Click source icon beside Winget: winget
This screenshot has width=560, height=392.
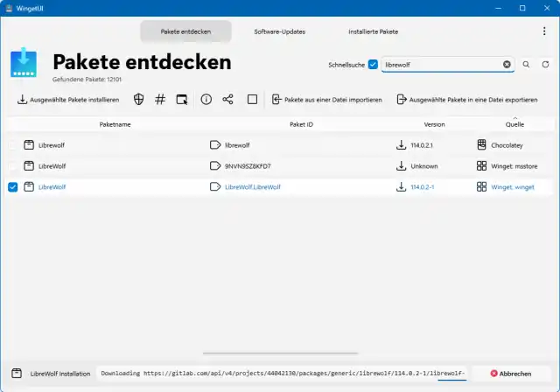[481, 186]
